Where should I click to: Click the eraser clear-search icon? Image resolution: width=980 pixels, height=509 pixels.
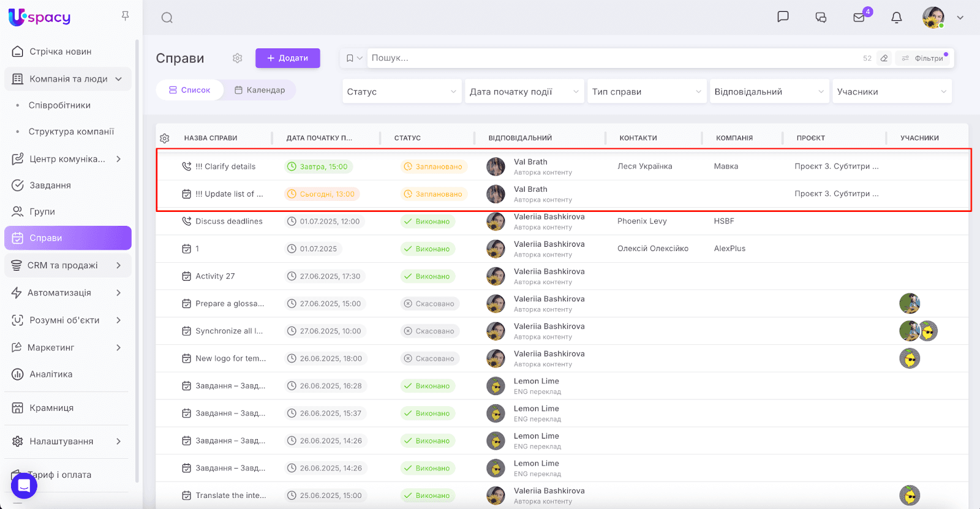pyautogui.click(x=884, y=58)
